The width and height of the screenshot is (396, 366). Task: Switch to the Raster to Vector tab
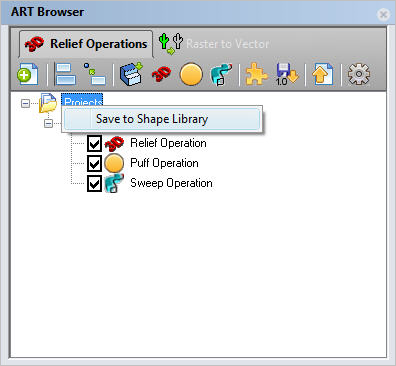click(213, 44)
